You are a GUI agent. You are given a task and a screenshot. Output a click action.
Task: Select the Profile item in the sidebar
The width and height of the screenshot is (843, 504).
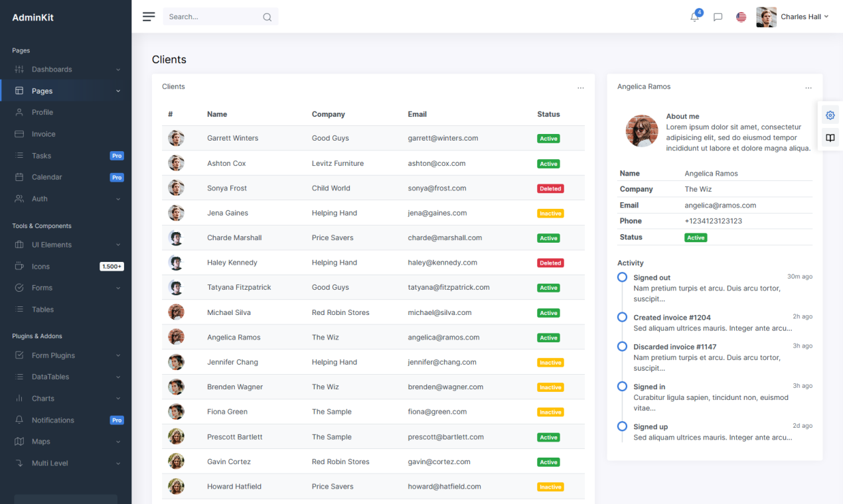41,112
